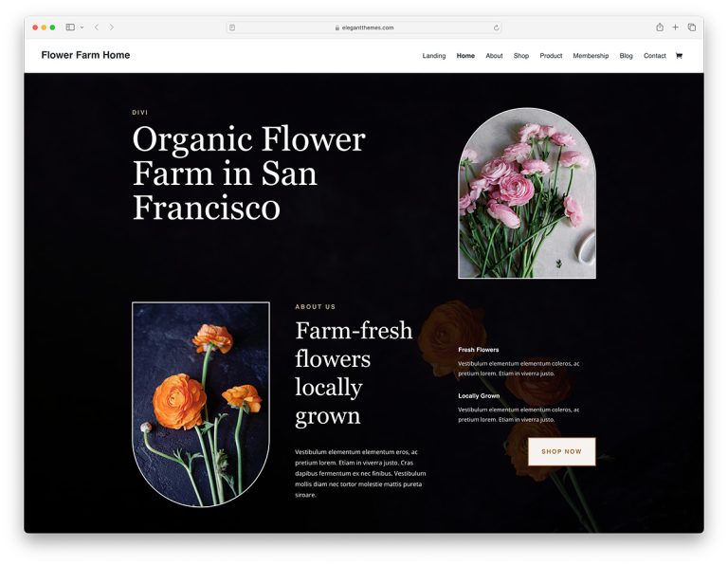Screen dimensions: 728x565
Task: Go to the Shop page in navigation
Action: (x=521, y=56)
